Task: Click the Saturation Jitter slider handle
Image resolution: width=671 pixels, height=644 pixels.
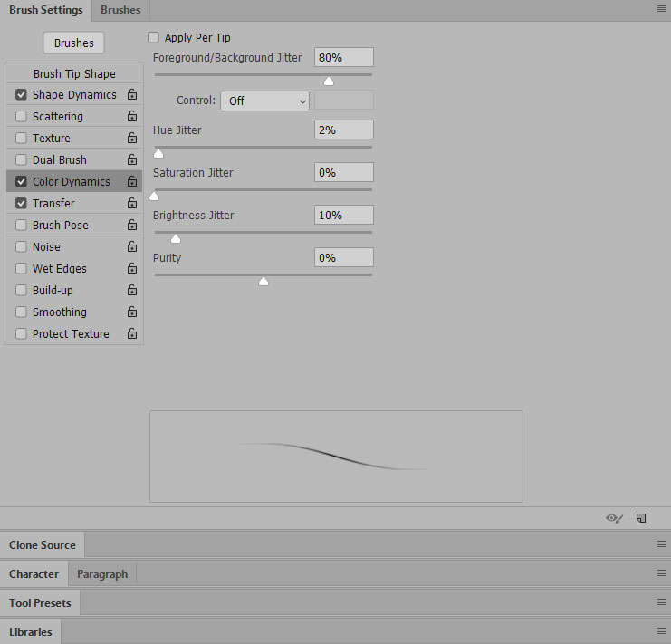Action: tap(154, 197)
